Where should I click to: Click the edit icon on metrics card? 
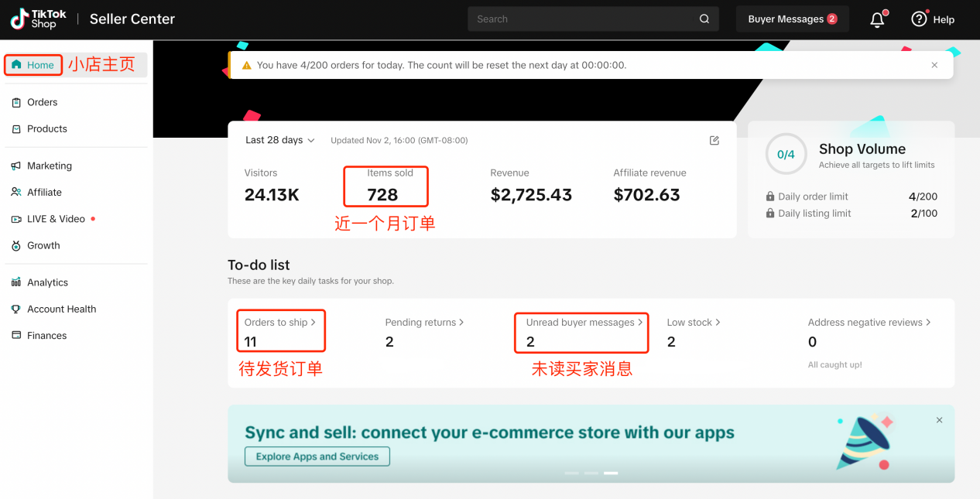714,140
